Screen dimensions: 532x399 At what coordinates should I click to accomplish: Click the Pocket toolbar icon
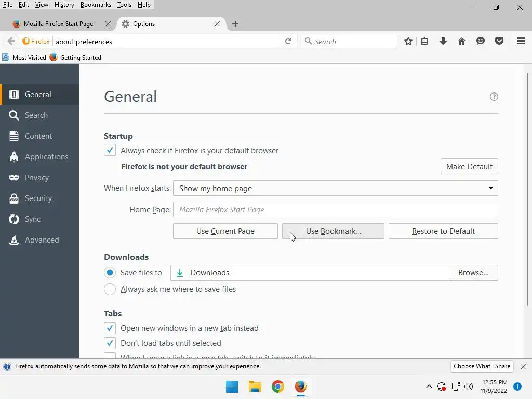tap(499, 42)
